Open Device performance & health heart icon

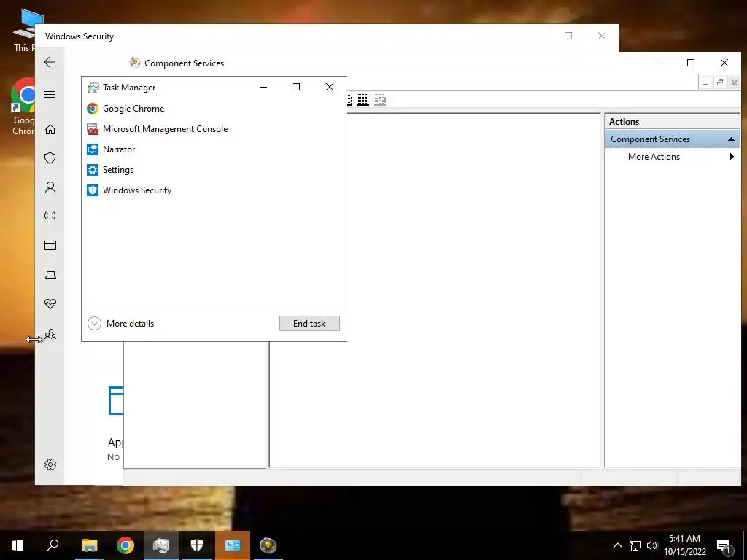(x=50, y=304)
